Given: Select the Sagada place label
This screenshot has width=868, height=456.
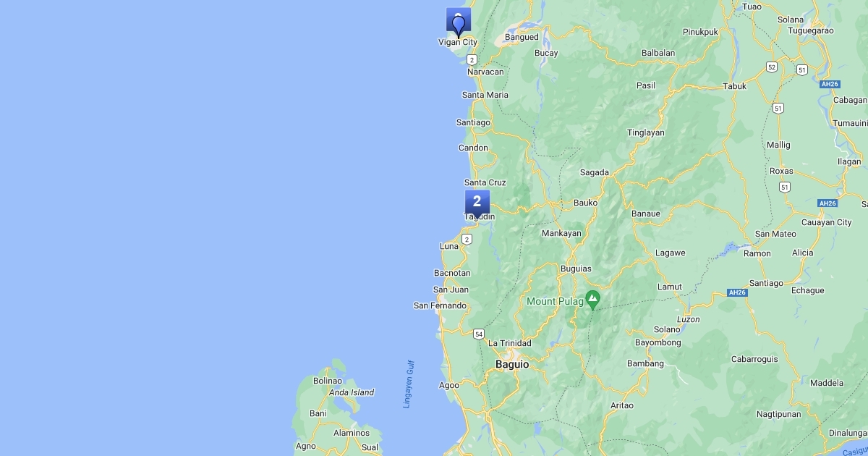Looking at the screenshot, I should 595,172.
